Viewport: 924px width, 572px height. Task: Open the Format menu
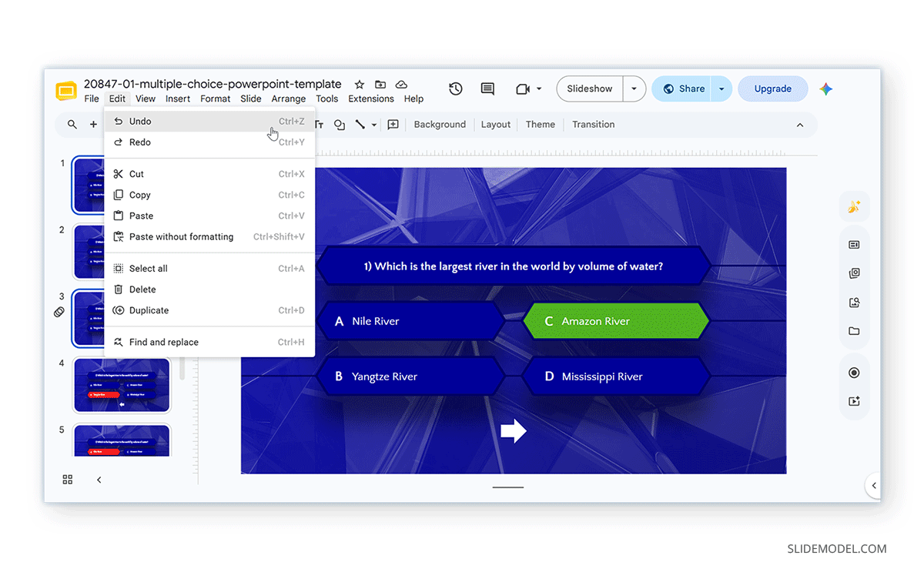coord(216,99)
